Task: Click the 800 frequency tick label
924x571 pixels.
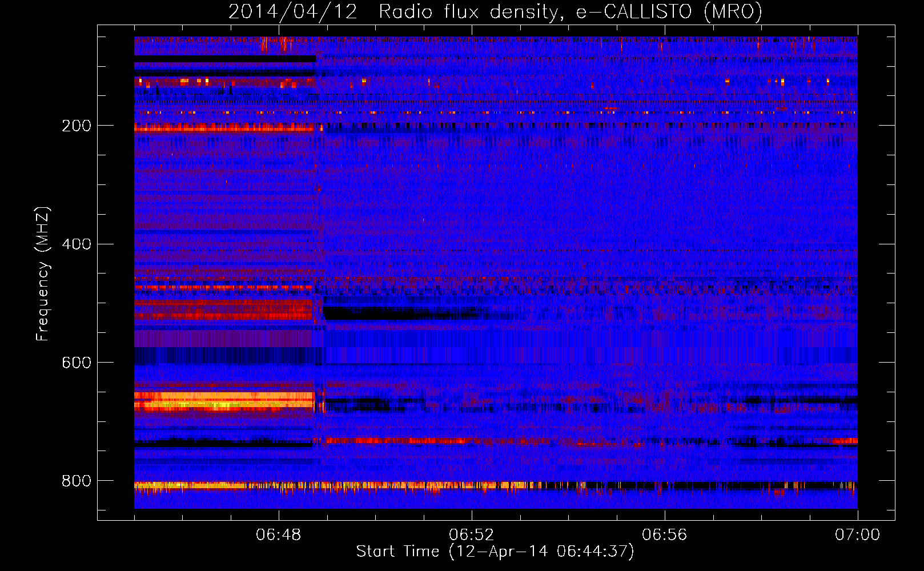Action: pyautogui.click(x=77, y=481)
